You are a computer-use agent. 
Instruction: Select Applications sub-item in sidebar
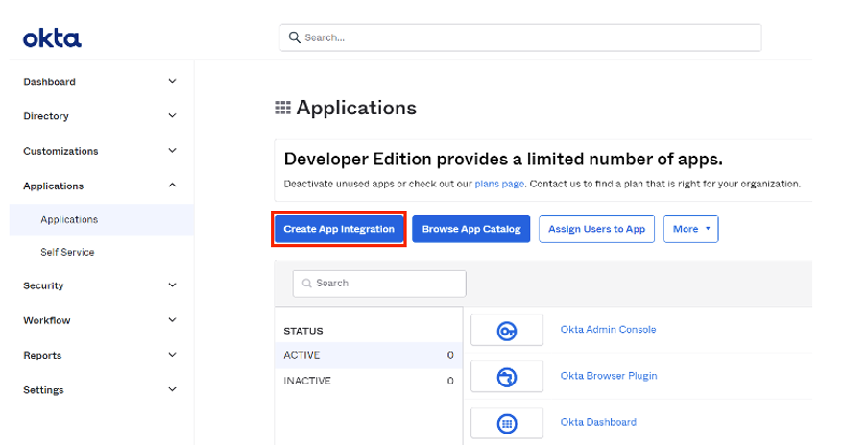(x=102, y=219)
